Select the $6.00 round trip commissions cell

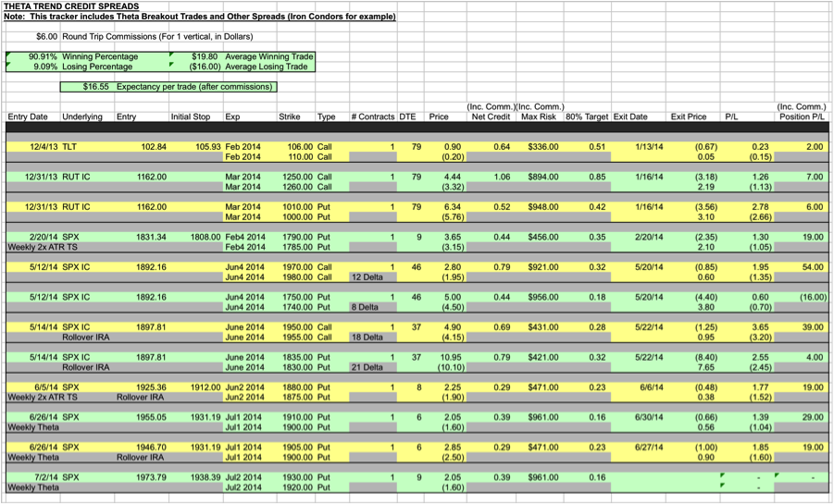[46, 37]
